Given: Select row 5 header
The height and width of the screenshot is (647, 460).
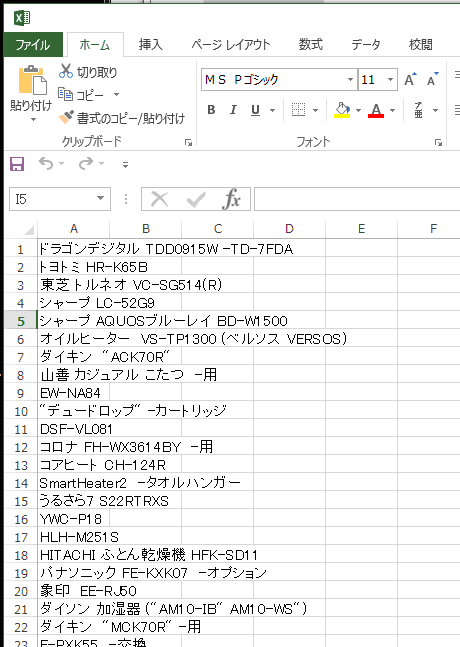Looking at the screenshot, I should tap(21, 321).
